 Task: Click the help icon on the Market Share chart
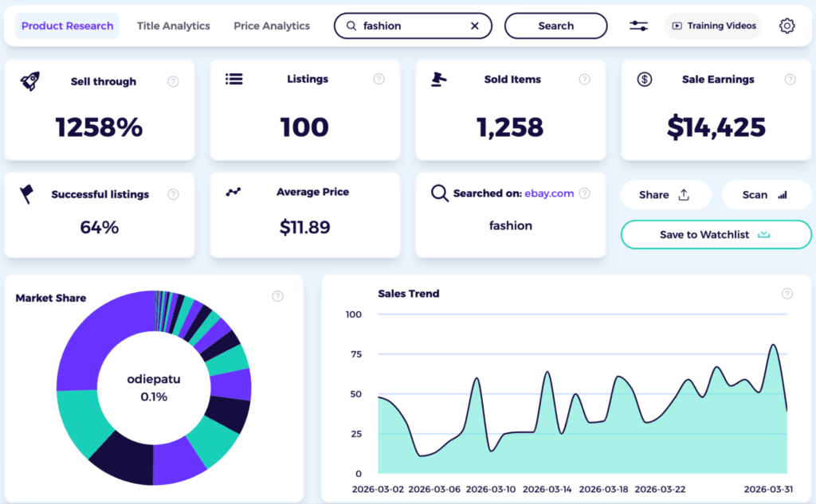pos(277,295)
